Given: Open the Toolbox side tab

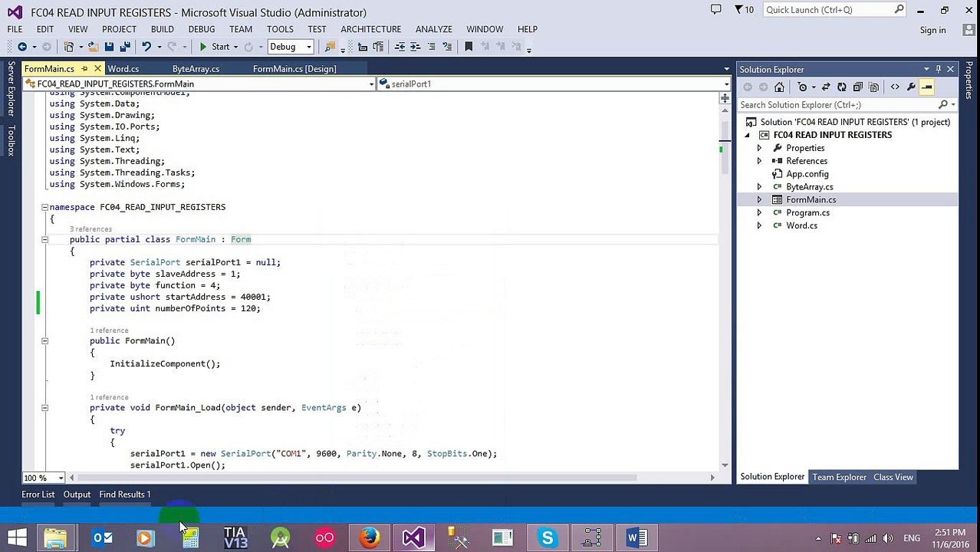Looking at the screenshot, I should (11, 141).
